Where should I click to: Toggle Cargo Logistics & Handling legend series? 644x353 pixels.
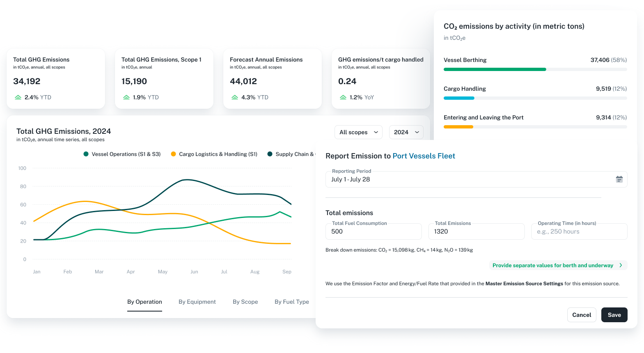[x=214, y=154]
